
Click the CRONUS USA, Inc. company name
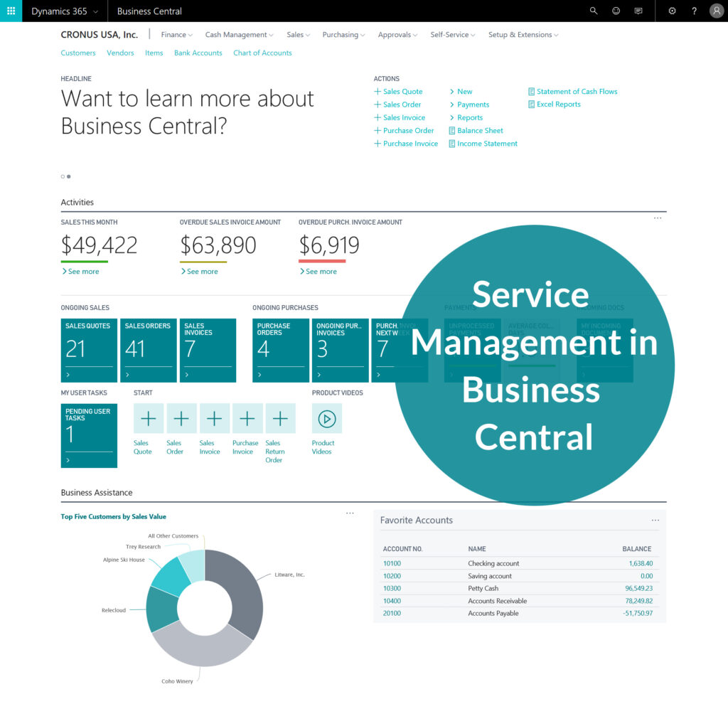100,34
